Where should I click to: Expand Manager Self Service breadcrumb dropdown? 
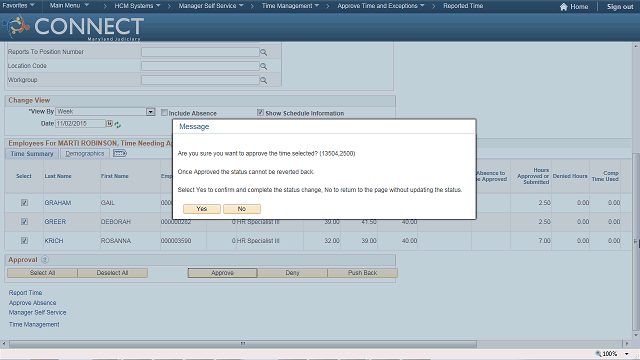(x=211, y=6)
